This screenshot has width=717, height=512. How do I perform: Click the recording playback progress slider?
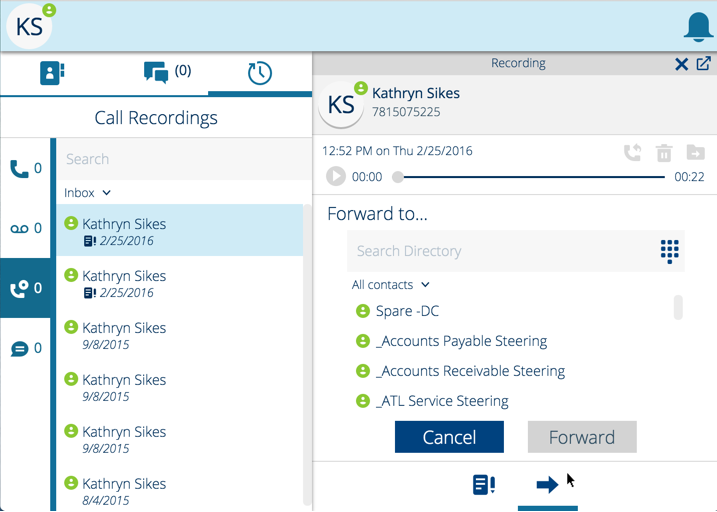click(x=530, y=177)
